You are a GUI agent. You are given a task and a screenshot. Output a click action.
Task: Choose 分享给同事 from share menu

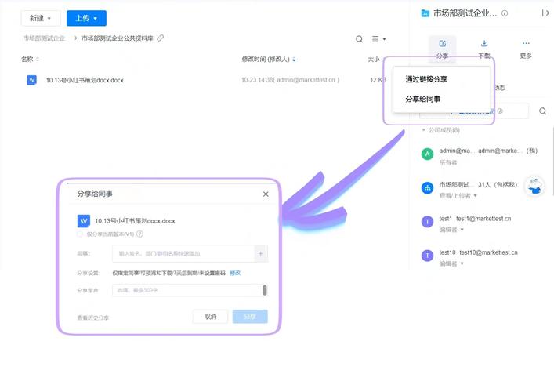tap(423, 99)
